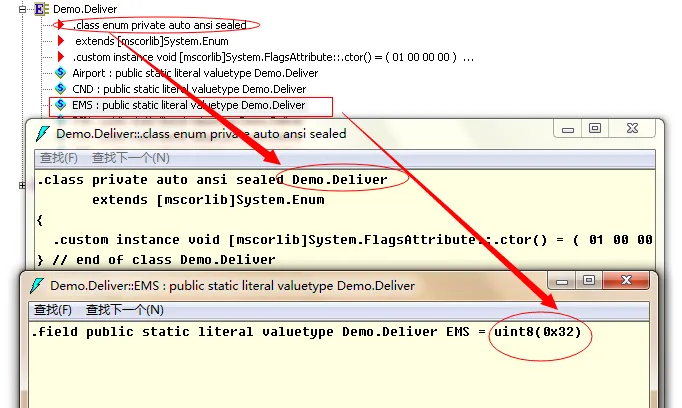
Task: Open 查找(F) menu in the EMS window
Action: (53, 310)
